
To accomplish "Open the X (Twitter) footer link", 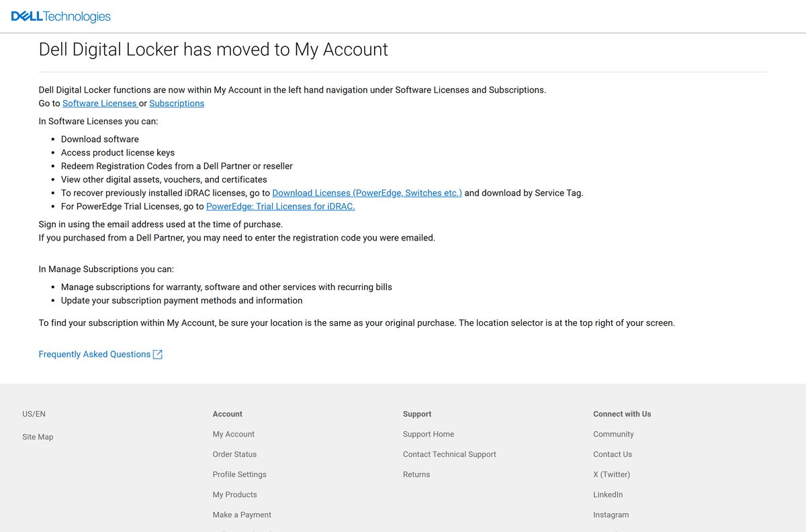I will click(611, 474).
